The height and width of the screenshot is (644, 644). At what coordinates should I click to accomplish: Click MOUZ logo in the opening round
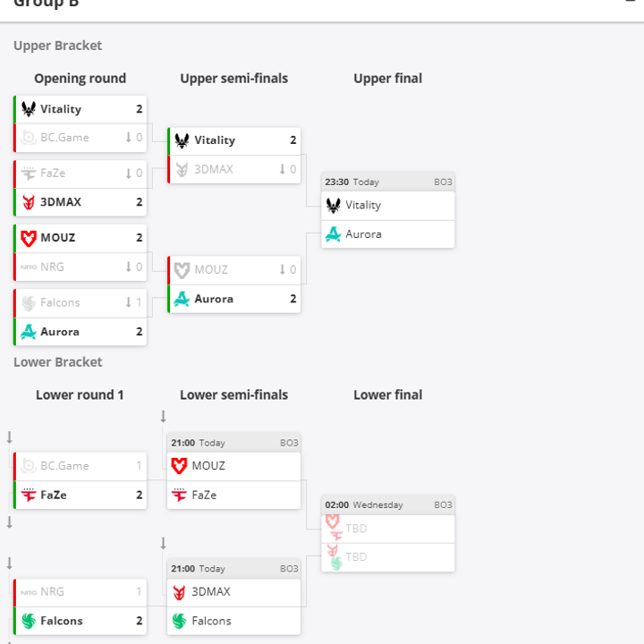[x=29, y=238]
